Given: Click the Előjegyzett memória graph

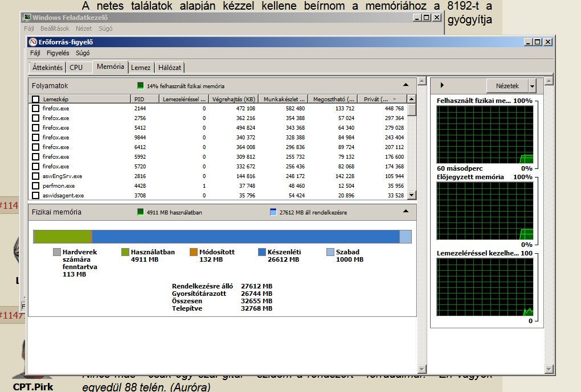Looking at the screenshot, I should click(x=485, y=211).
